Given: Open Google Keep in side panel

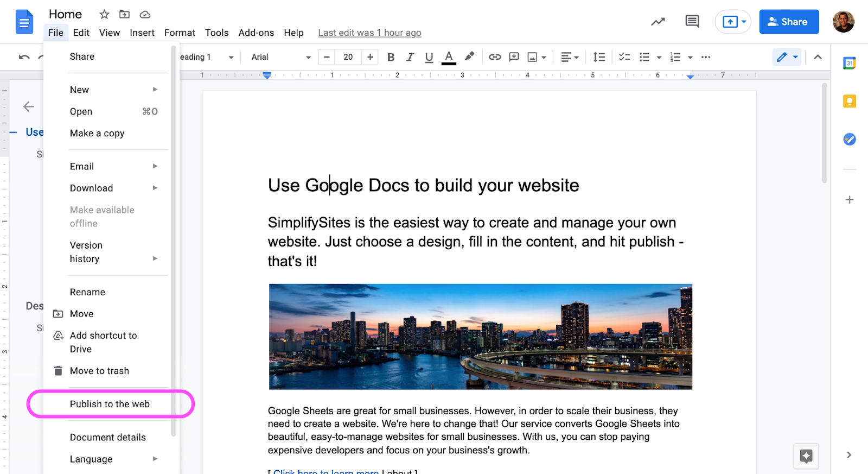Looking at the screenshot, I should tap(850, 101).
